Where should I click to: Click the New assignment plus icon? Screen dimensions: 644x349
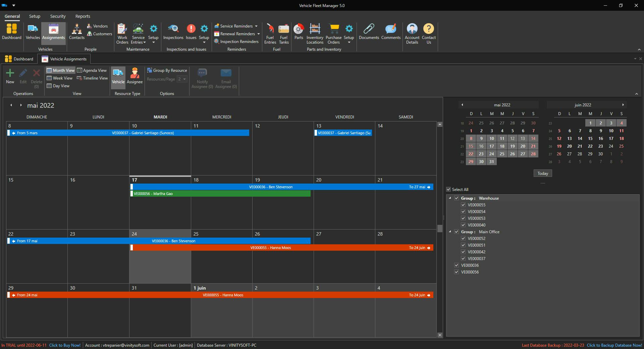click(x=10, y=73)
